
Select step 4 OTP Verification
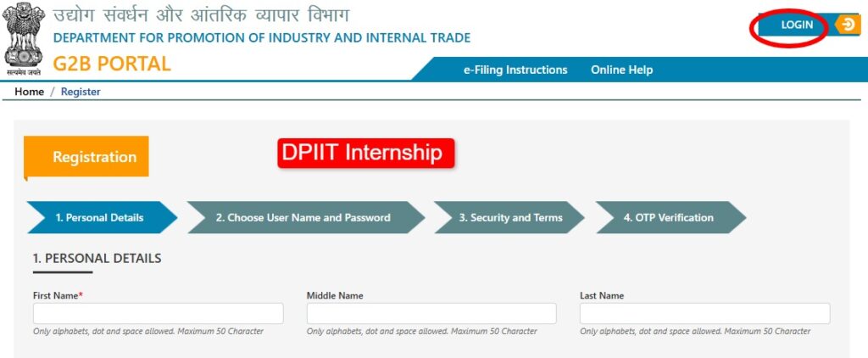(x=668, y=217)
